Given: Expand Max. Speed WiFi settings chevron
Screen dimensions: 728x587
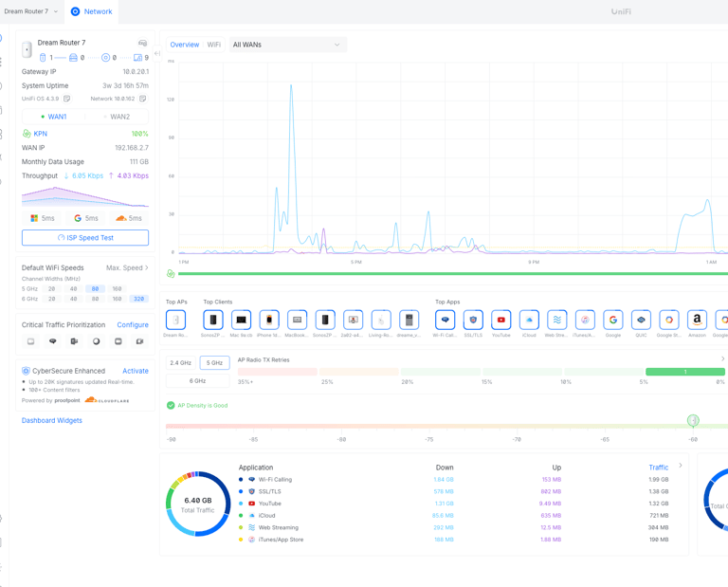Looking at the screenshot, I should click(147, 267).
